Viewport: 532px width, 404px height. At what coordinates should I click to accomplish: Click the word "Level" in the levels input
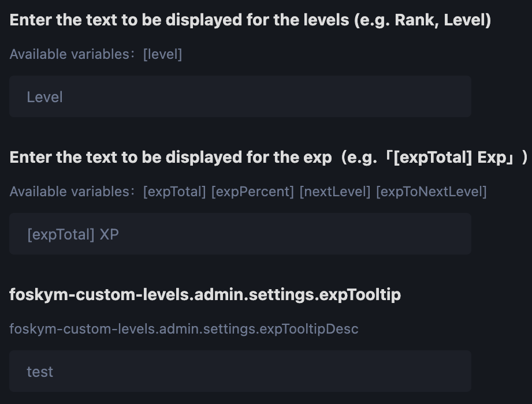pos(44,97)
